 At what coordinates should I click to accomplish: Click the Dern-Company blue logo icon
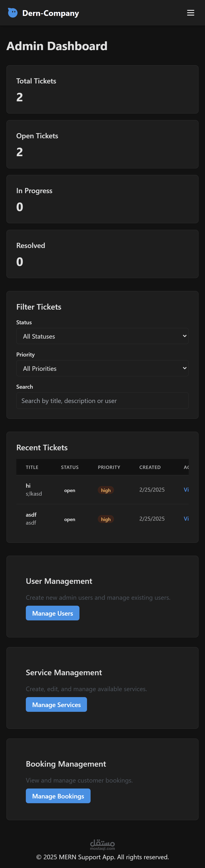[13, 13]
